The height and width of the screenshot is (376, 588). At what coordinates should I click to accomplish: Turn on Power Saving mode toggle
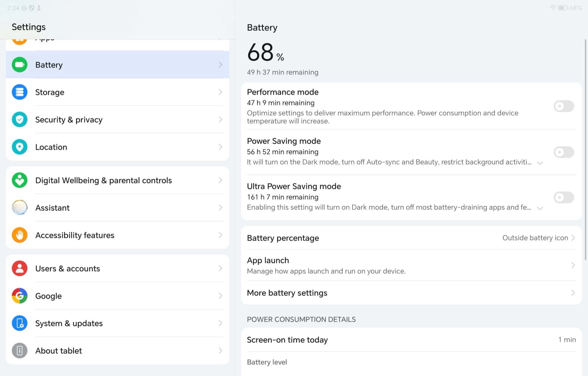click(564, 152)
